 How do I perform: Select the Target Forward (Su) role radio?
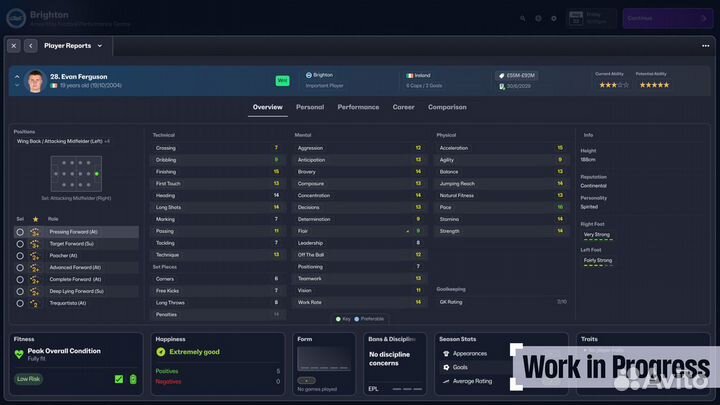coord(20,244)
